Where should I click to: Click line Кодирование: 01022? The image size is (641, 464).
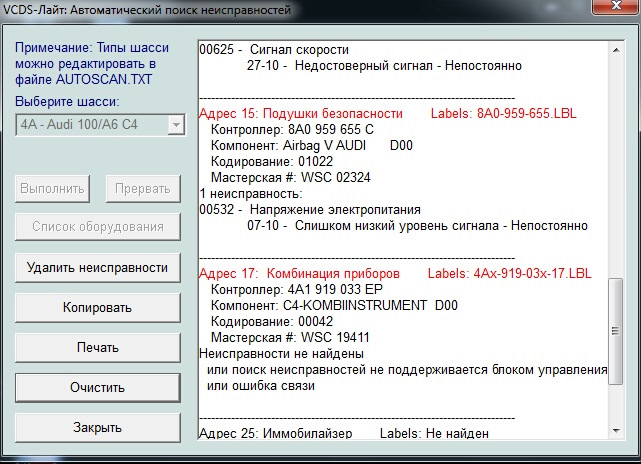click(272, 161)
